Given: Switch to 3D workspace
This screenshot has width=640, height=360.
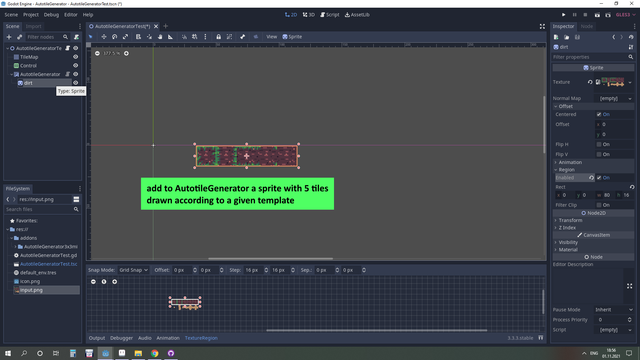Looking at the screenshot, I should tap(309, 15).
